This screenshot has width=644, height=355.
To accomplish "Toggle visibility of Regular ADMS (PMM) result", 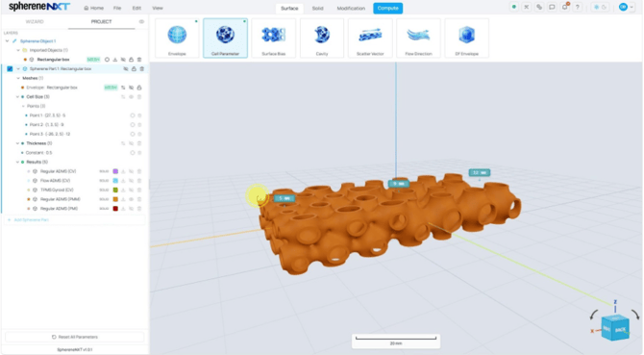I will coord(132,199).
